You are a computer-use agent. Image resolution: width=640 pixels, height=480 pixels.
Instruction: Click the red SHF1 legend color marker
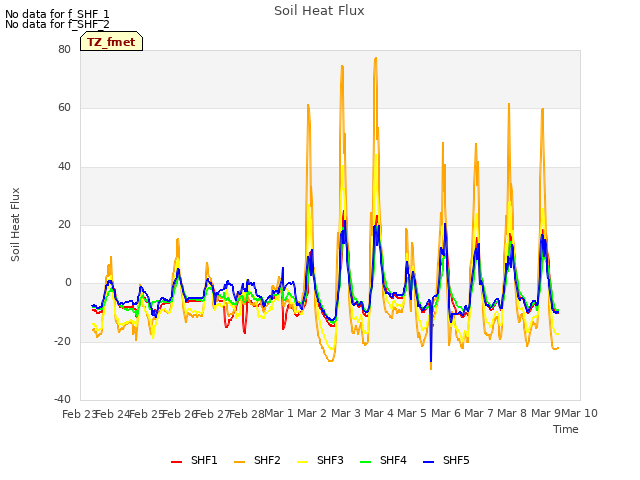176,462
